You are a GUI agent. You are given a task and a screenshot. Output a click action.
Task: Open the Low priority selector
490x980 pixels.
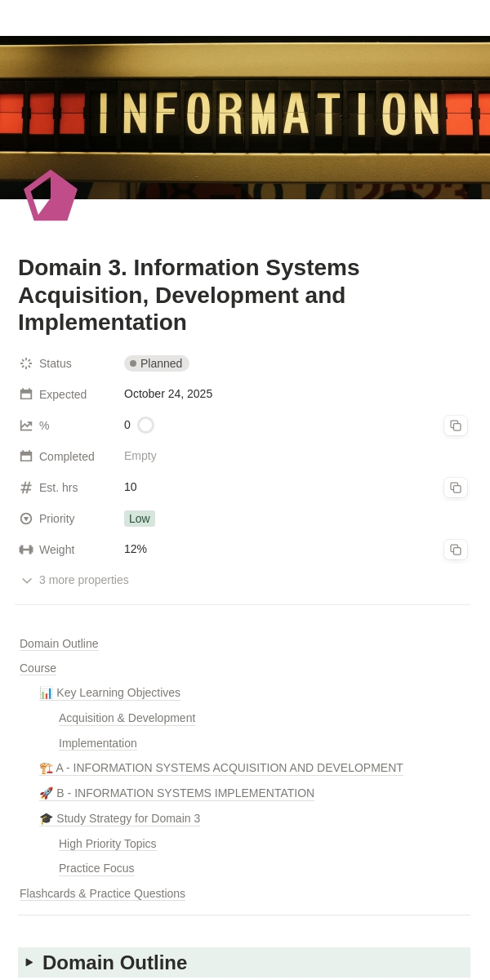coord(140,519)
